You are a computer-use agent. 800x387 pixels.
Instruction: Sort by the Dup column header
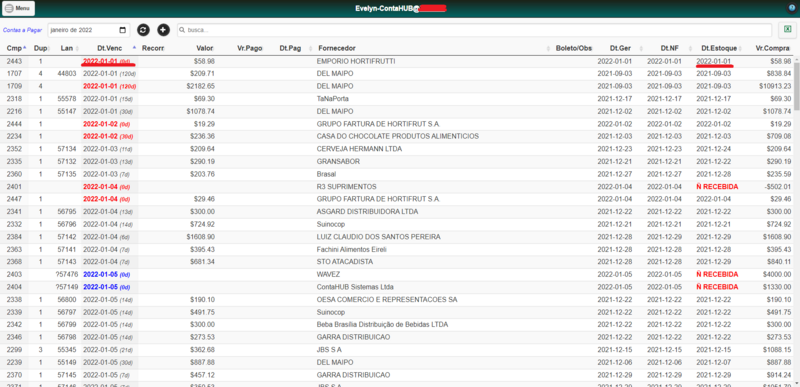coord(41,48)
